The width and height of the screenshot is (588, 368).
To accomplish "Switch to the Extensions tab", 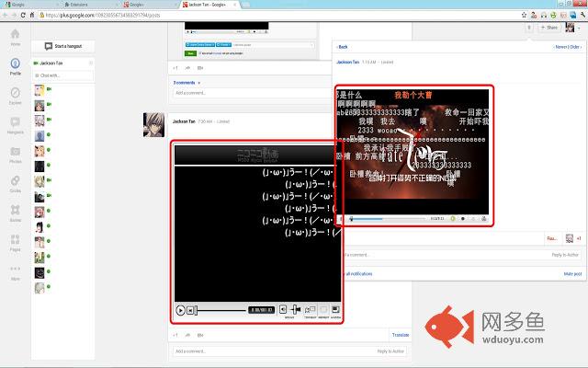I will [88, 5].
